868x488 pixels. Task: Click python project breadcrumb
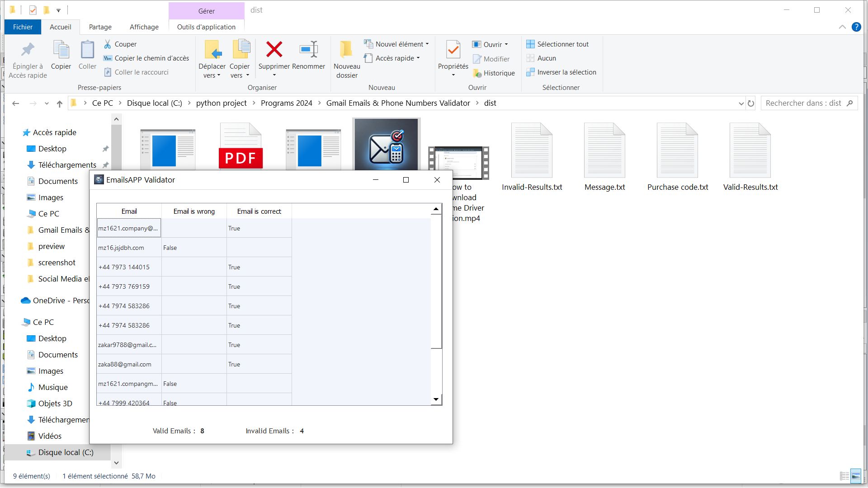coord(222,103)
